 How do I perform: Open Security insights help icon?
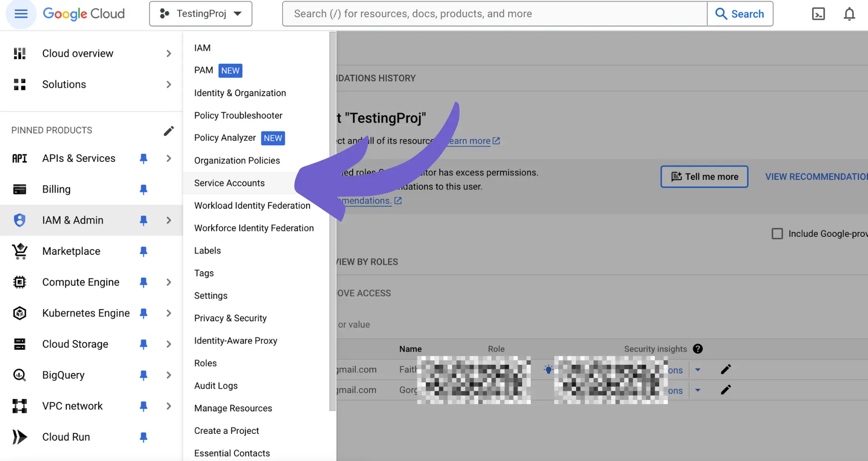[698, 349]
